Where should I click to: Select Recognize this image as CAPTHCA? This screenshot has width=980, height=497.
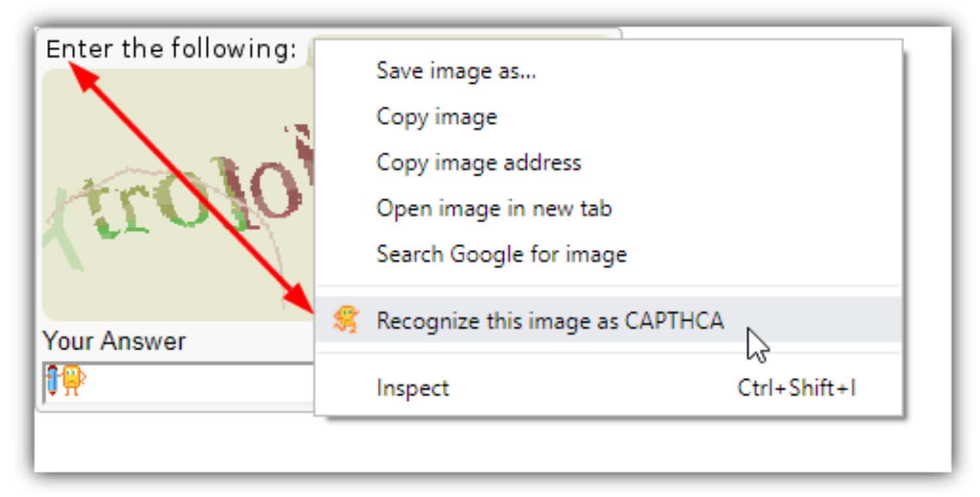point(608,320)
